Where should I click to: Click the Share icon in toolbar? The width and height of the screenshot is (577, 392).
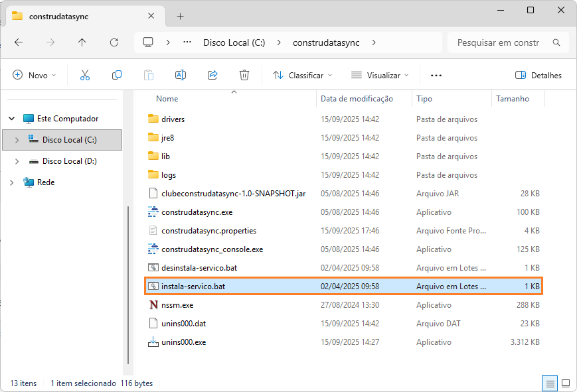tap(212, 76)
